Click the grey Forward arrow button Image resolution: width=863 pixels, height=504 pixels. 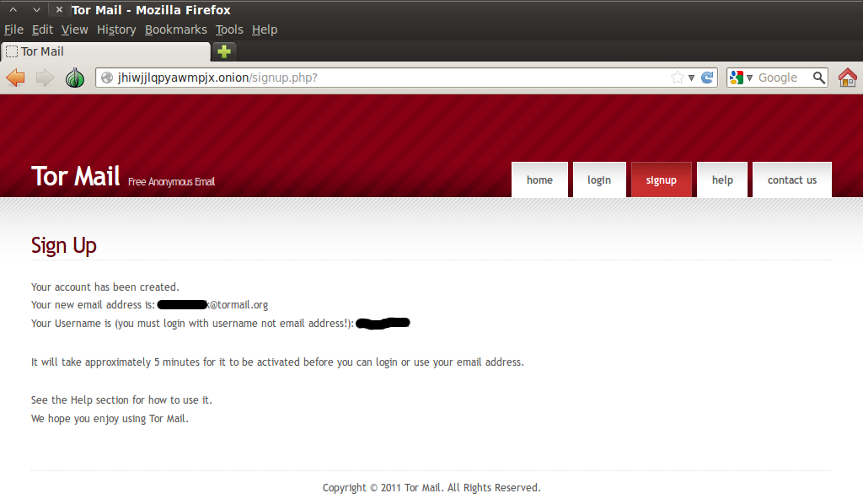46,78
